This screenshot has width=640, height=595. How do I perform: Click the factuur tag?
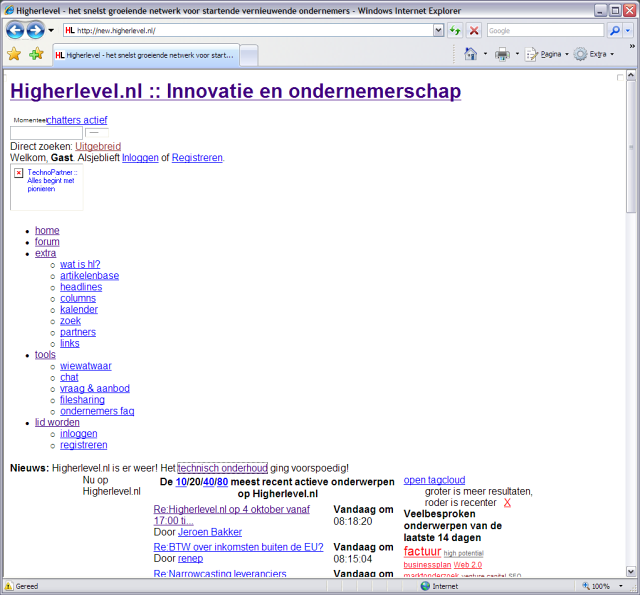422,551
